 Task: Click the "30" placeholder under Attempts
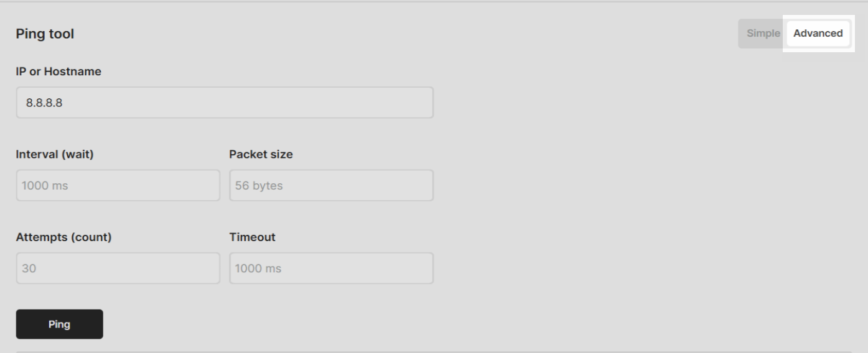(x=28, y=268)
